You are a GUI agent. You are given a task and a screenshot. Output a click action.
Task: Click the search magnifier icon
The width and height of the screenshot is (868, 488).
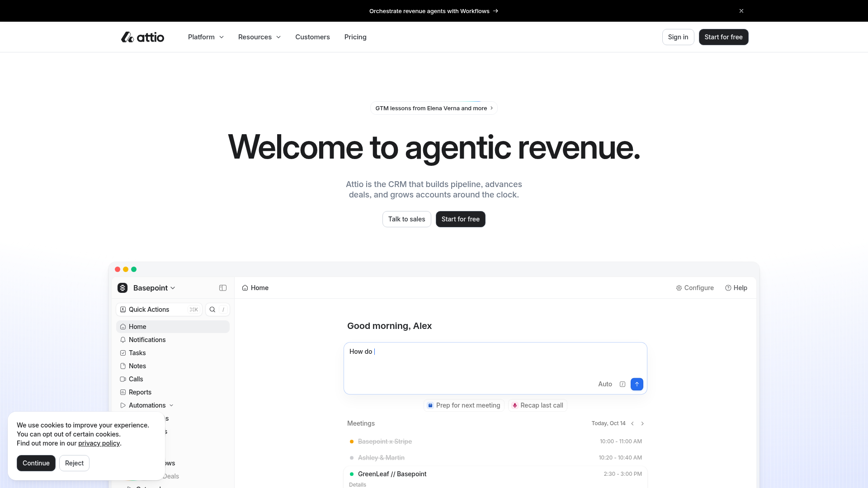[212, 310]
